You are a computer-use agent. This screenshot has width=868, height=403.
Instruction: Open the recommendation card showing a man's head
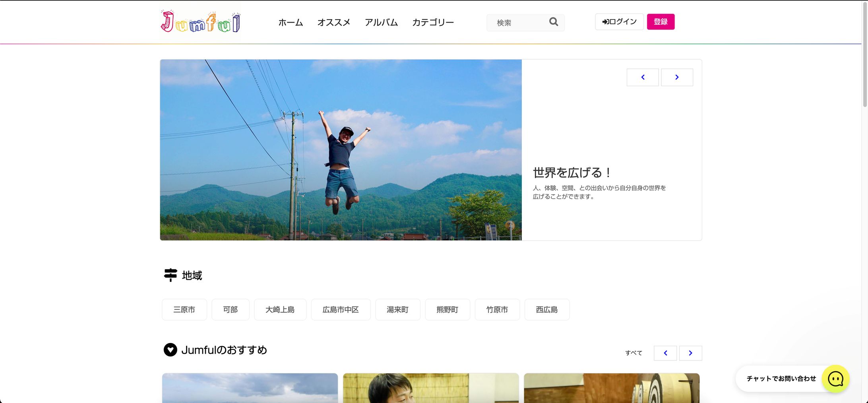(431, 388)
